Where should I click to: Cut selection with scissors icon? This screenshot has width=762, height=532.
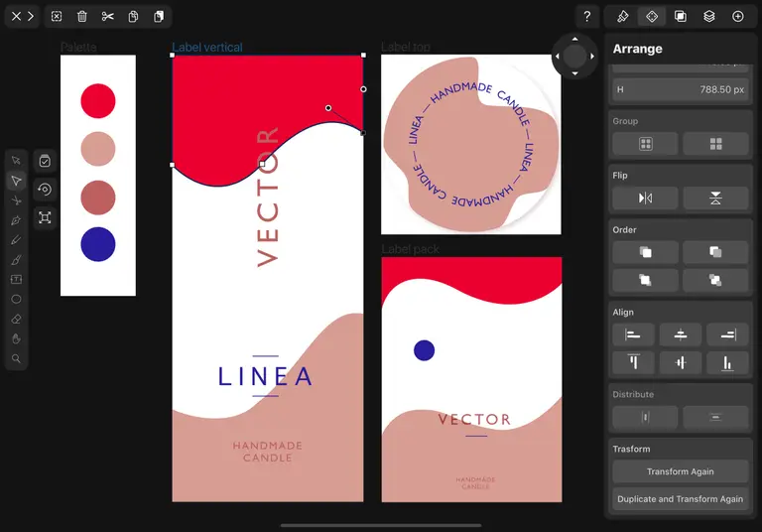point(108,17)
